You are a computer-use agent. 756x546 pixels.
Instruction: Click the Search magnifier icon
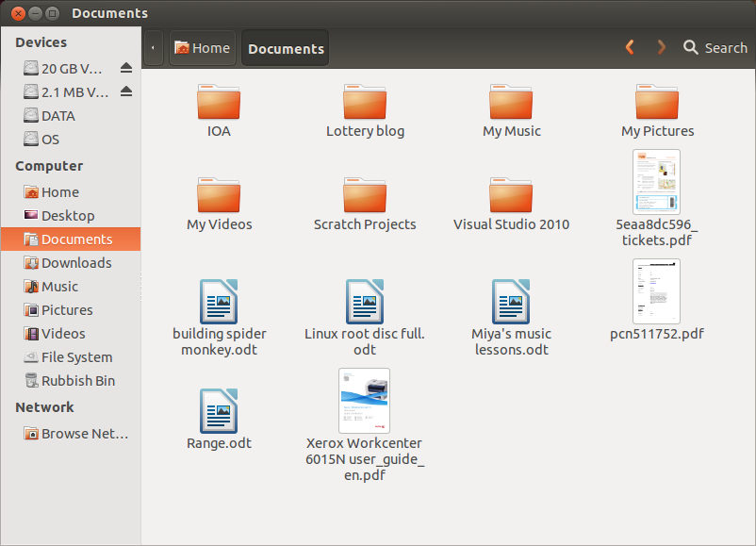coord(691,47)
